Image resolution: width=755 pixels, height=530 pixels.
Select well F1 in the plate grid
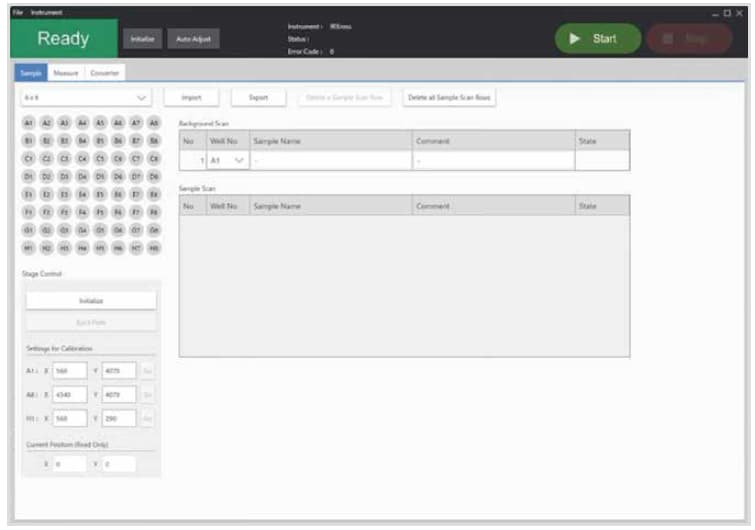28,212
